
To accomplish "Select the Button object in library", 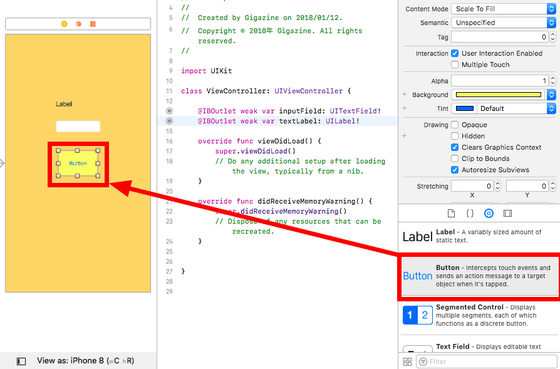I will (479, 276).
